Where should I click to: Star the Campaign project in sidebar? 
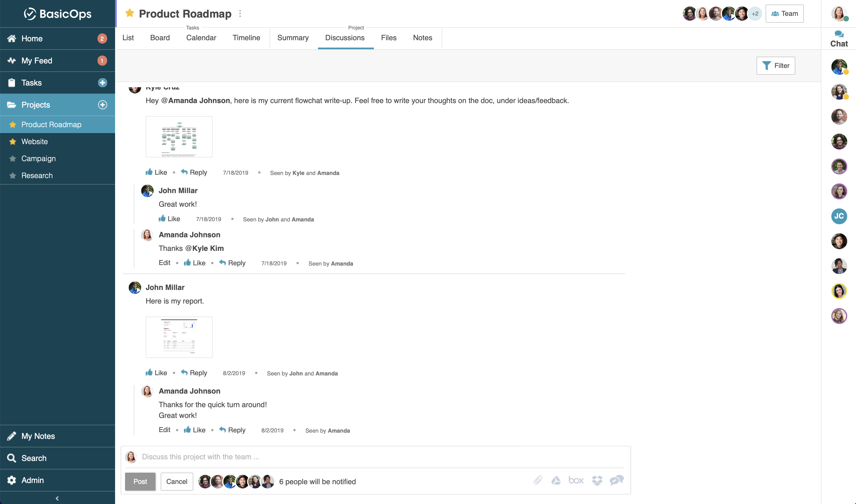[x=12, y=159]
